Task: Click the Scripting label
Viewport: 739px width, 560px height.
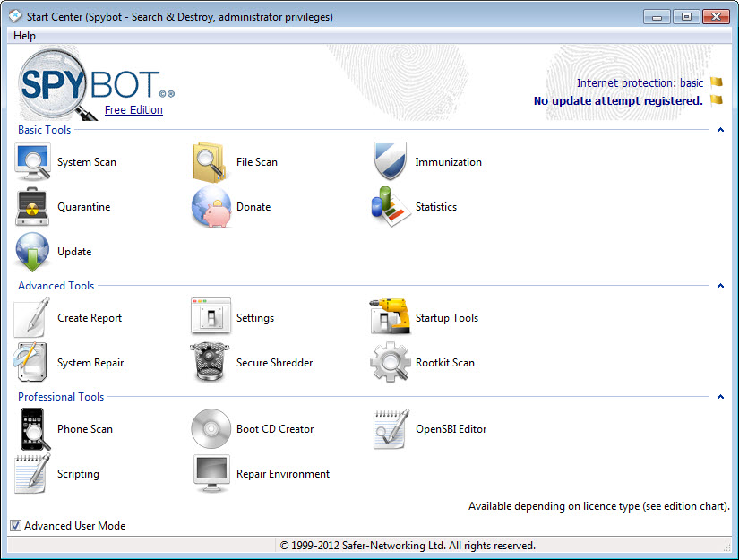Action: tap(78, 474)
